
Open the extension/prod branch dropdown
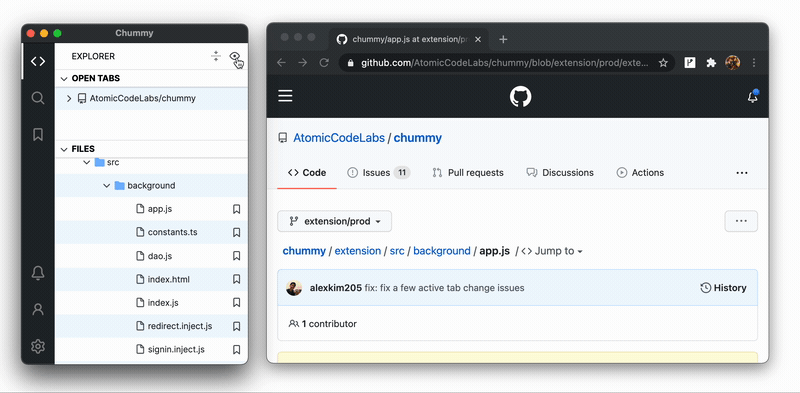coord(335,221)
